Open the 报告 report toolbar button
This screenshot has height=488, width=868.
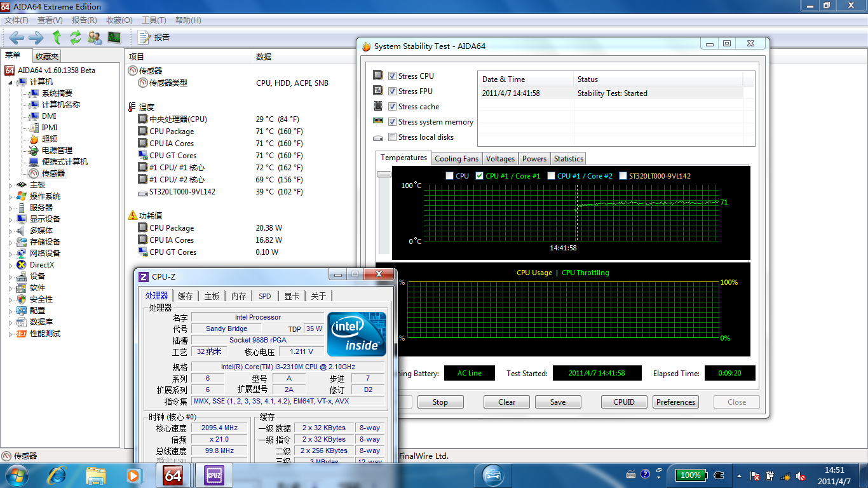(154, 37)
